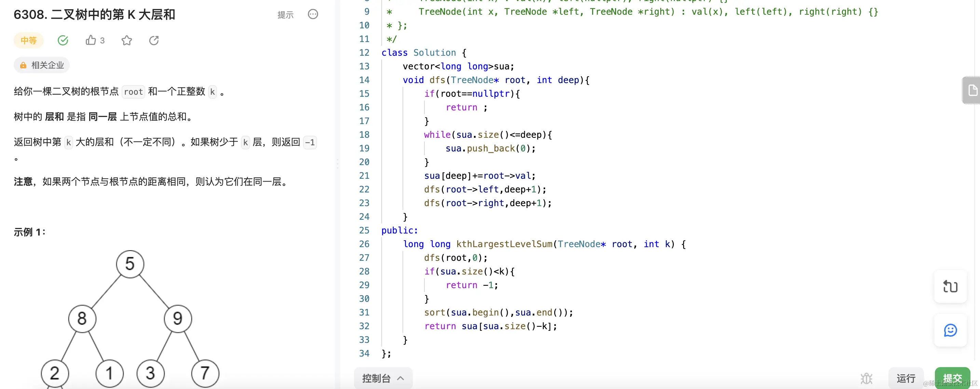This screenshot has width=980, height=389.
Task: Click the root node 5 in tree diagram
Action: [x=130, y=264]
